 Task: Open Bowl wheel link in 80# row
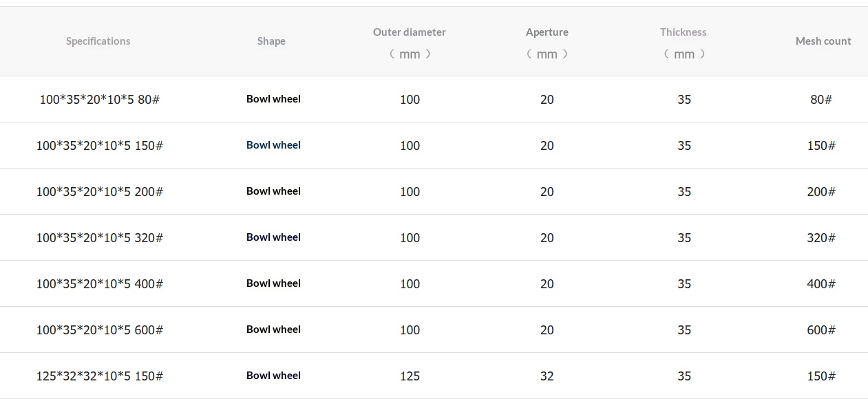click(273, 99)
